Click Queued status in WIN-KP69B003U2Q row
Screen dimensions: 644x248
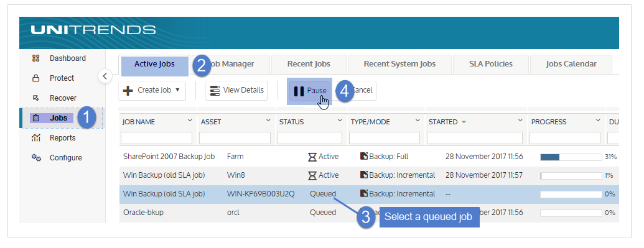coord(323,193)
